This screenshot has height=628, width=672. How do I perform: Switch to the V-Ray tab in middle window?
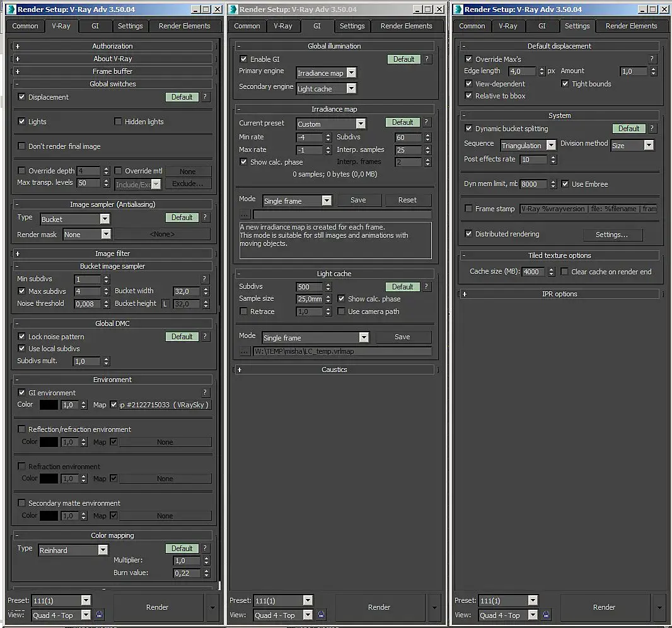click(283, 26)
